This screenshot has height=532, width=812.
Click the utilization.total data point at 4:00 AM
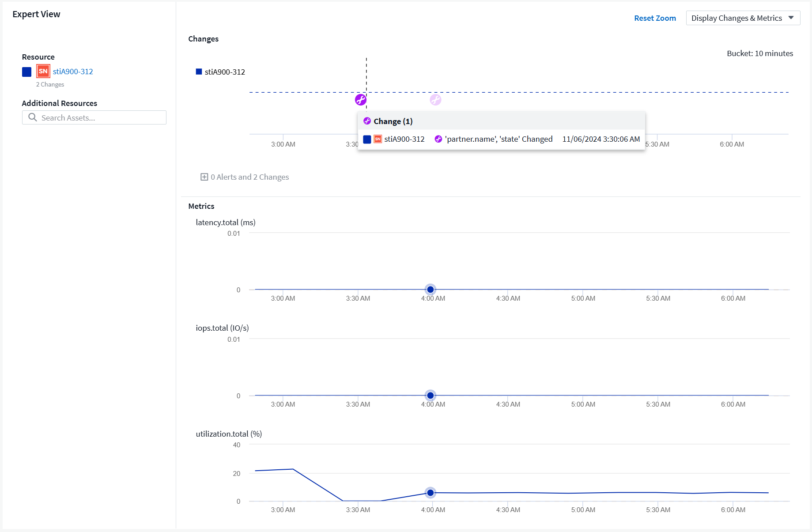430,493
